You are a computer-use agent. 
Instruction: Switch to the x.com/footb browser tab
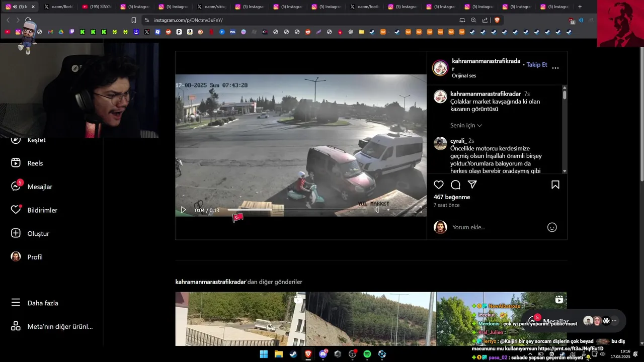(364, 7)
